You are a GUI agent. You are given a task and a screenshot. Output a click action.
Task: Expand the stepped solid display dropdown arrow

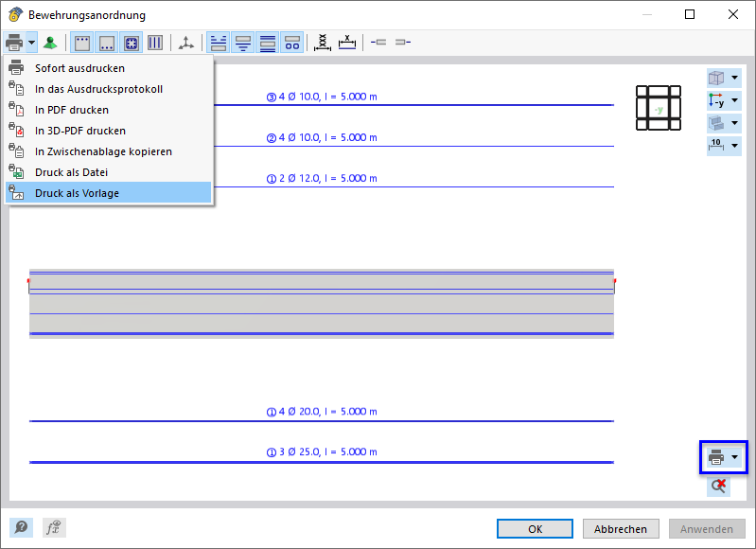(x=734, y=123)
